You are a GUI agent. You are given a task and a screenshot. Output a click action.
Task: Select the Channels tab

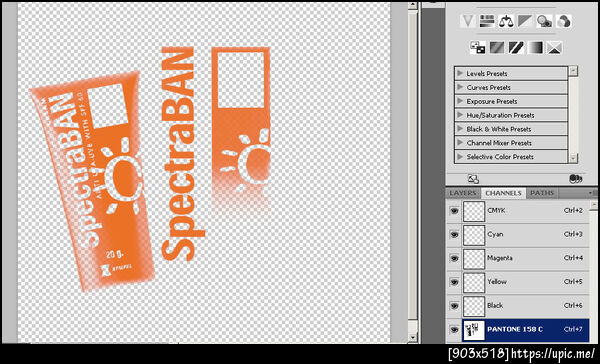click(503, 193)
